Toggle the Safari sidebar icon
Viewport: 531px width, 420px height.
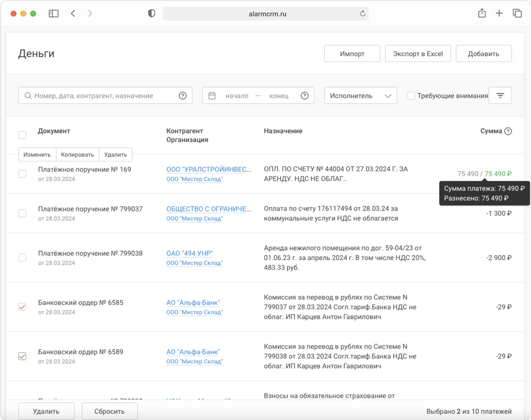click(x=54, y=14)
